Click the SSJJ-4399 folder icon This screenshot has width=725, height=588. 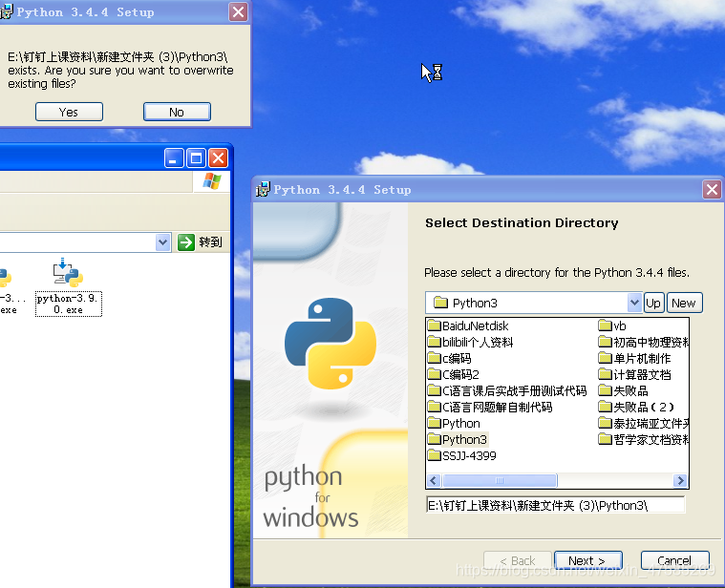435,455
